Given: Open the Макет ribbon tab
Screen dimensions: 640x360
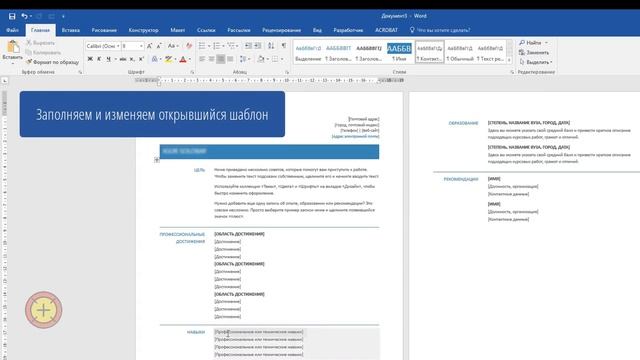Looking at the screenshot, I should (x=178, y=30).
